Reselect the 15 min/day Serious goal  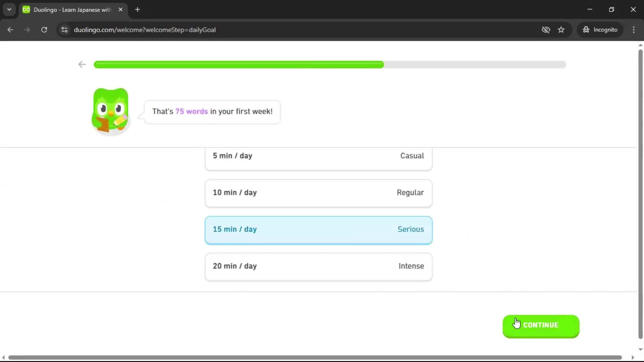pos(318,230)
